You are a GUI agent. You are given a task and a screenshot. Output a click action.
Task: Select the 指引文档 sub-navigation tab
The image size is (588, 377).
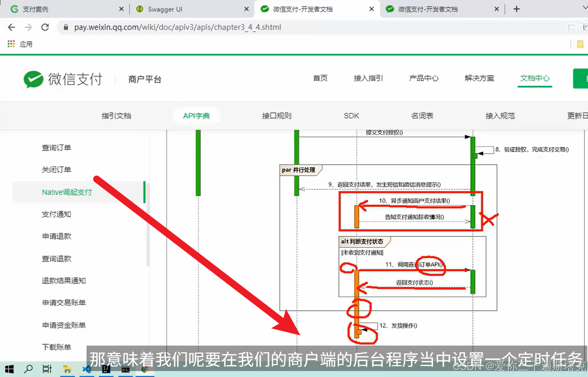pos(116,116)
